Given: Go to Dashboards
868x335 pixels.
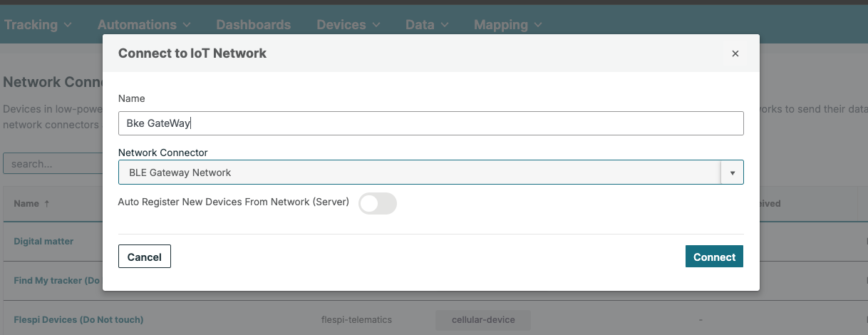Looking at the screenshot, I should (253, 25).
